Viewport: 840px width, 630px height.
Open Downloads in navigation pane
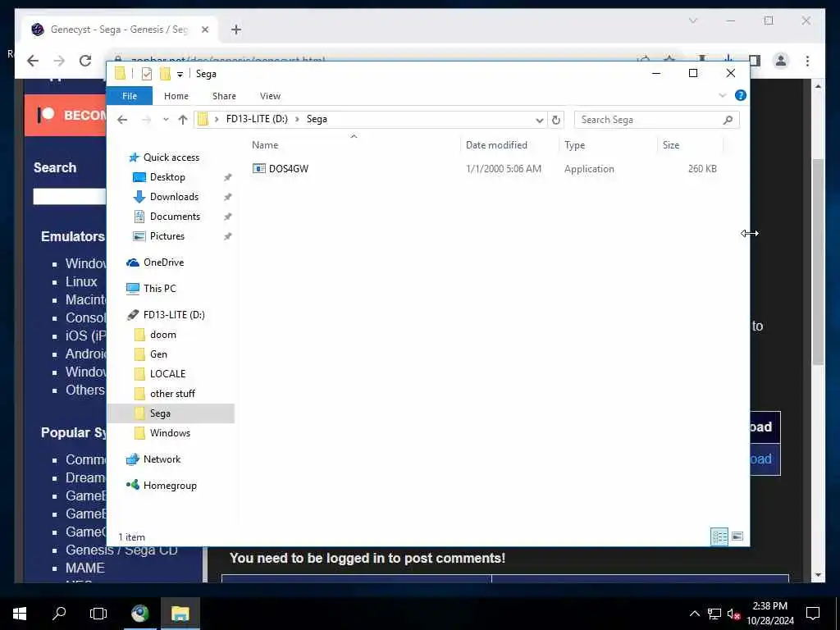click(174, 197)
